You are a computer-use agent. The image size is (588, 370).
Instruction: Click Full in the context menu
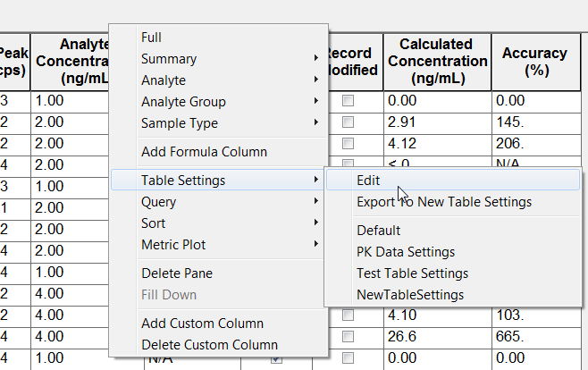(152, 38)
